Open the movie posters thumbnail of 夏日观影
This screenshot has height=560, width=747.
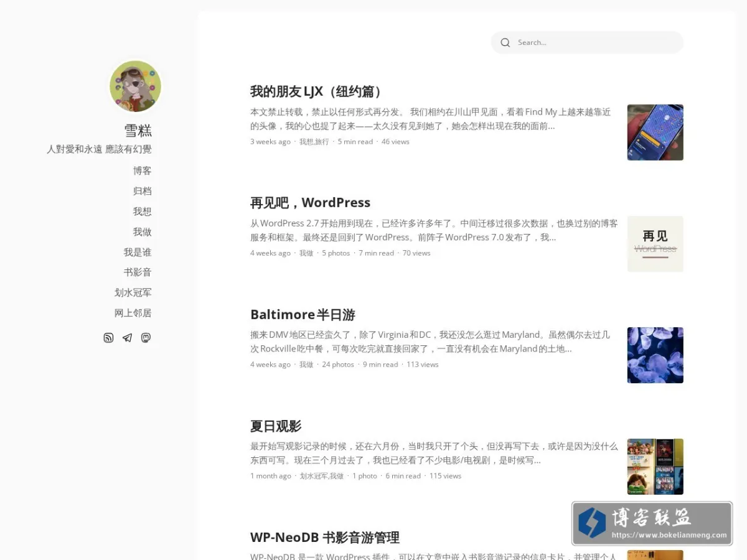click(655, 467)
